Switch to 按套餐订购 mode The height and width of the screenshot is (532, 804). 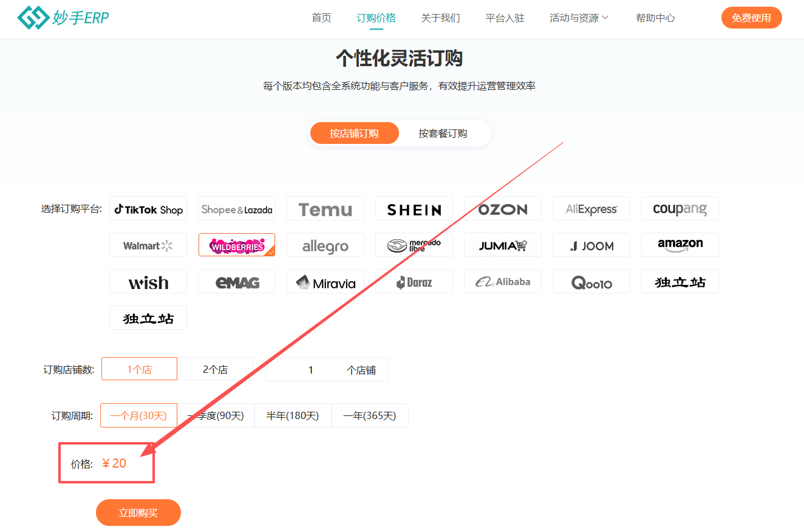[443, 134]
